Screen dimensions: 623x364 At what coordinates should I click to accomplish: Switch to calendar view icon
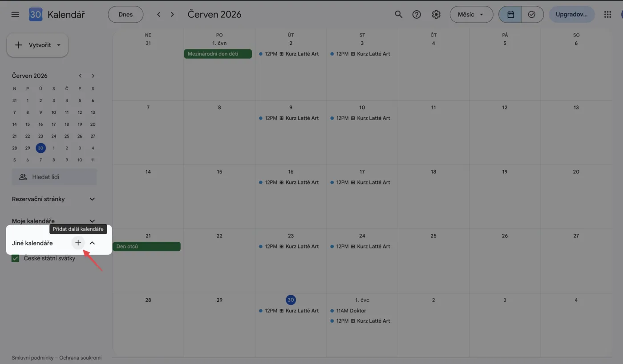point(510,14)
